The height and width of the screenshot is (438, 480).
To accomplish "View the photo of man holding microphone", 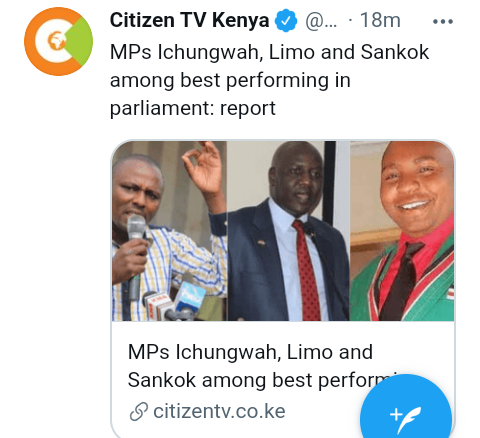I will [169, 231].
